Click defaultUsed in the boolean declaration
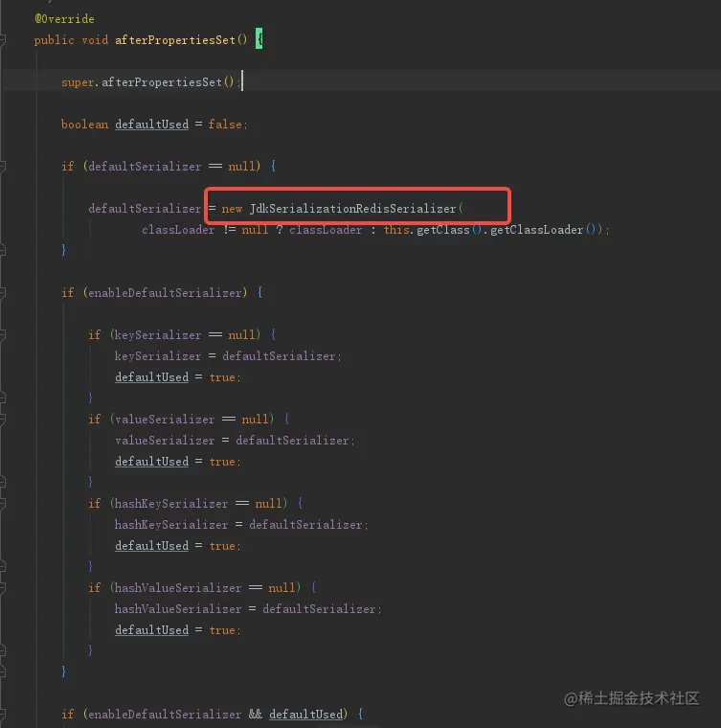The height and width of the screenshot is (728, 721). point(151,125)
